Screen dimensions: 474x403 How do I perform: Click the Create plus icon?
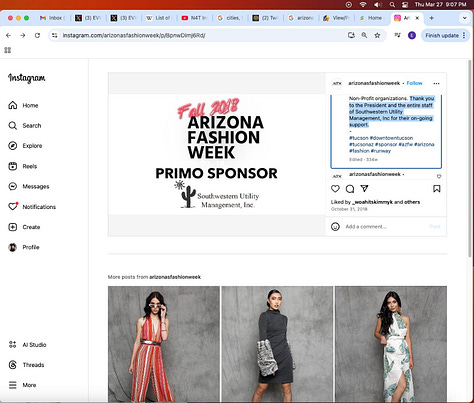[13, 227]
